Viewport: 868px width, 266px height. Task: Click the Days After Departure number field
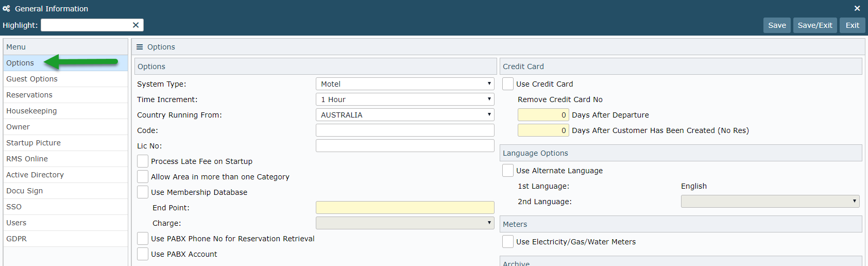543,115
